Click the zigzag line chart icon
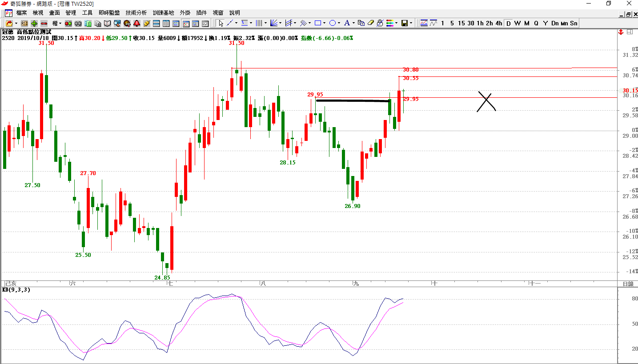638x364 pixels. pos(433,23)
